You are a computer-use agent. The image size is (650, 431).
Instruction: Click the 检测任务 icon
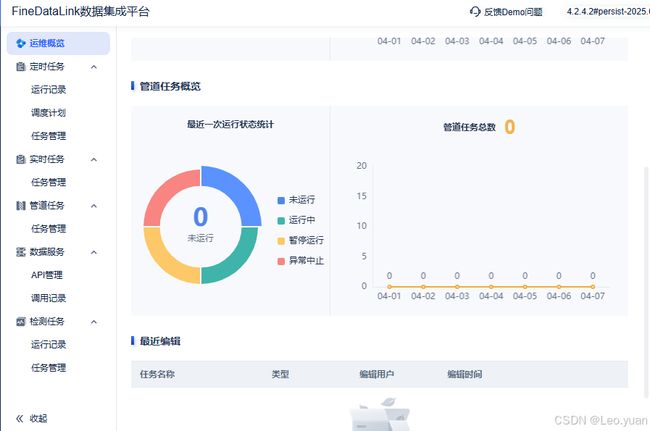pos(21,322)
